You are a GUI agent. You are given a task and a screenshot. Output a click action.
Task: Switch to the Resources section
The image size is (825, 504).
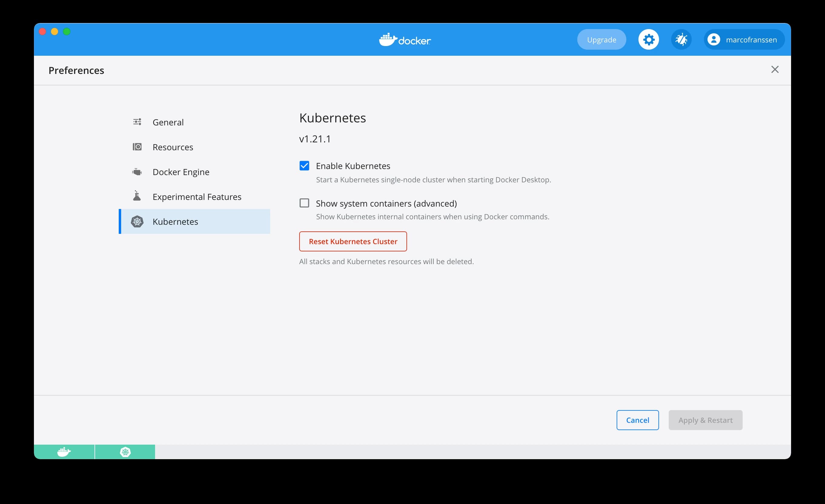pos(194,147)
